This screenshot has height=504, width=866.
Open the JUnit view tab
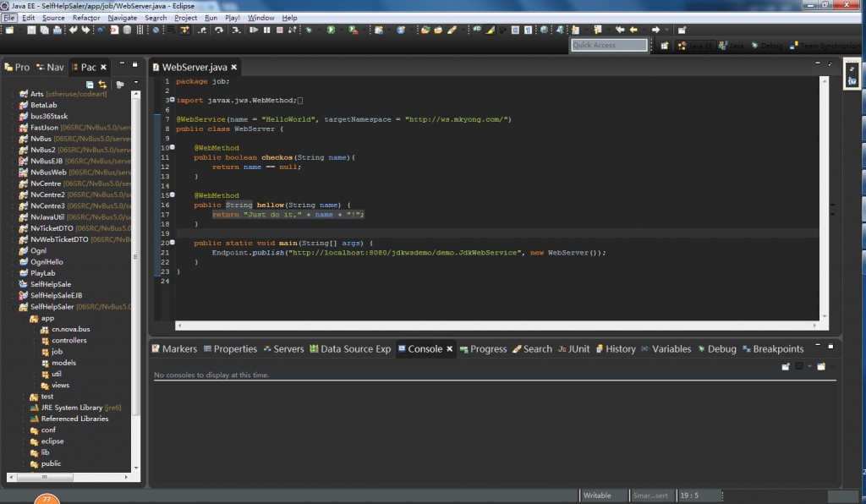point(573,349)
